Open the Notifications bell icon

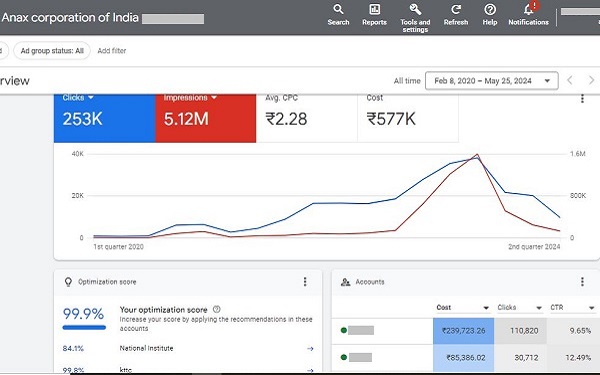[x=529, y=9]
